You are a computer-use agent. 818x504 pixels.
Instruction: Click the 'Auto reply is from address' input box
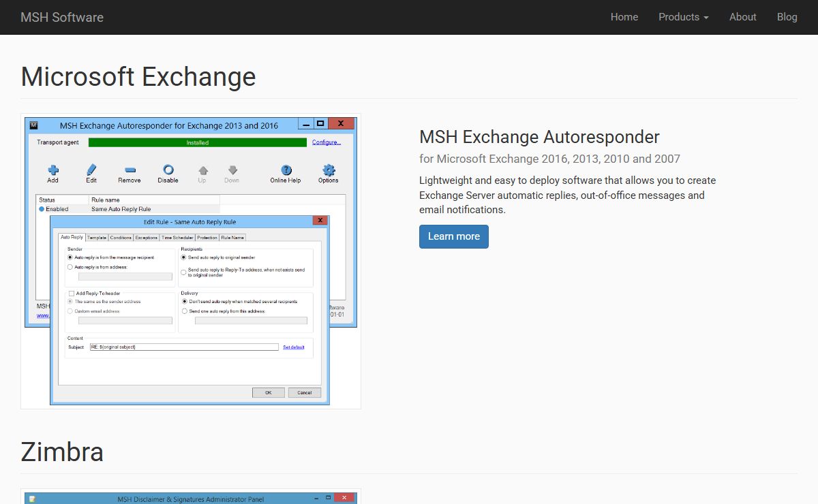(125, 277)
